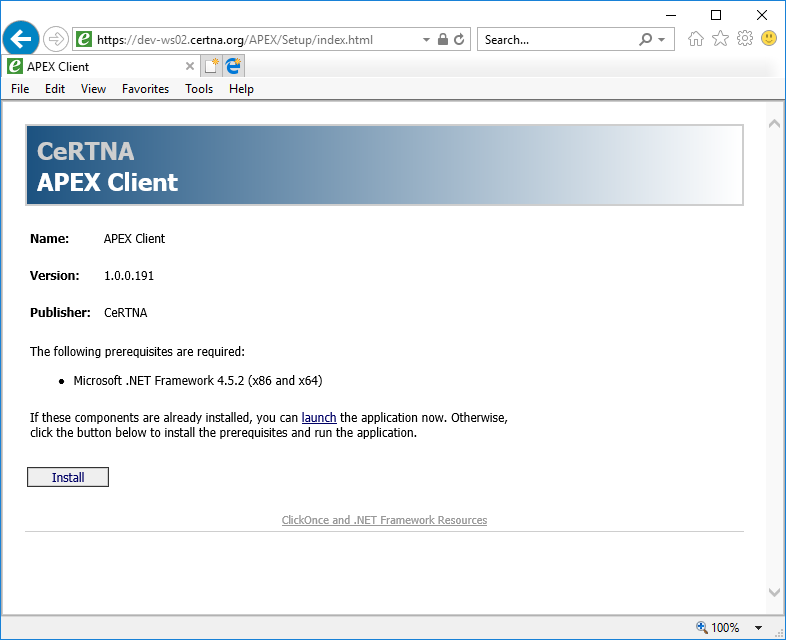Screen dimensions: 786x640
Task: Click the Forward navigation arrow
Action: 55,39
